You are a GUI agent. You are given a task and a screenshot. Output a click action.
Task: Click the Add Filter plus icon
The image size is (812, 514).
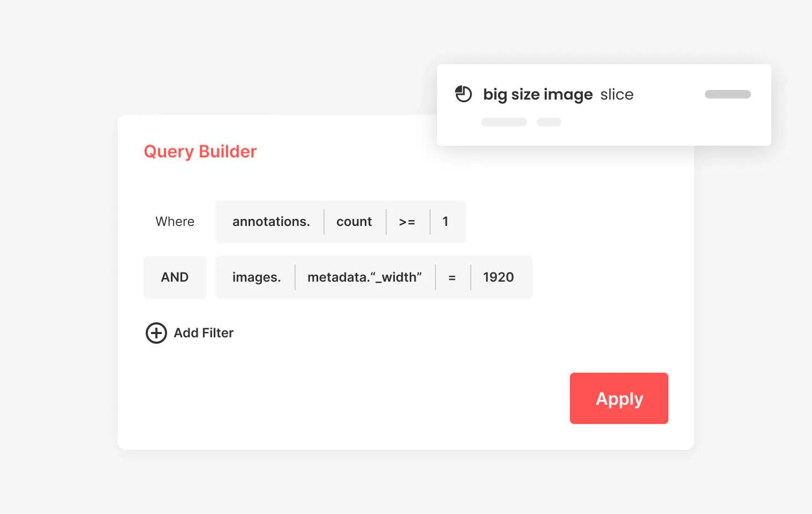coord(156,333)
